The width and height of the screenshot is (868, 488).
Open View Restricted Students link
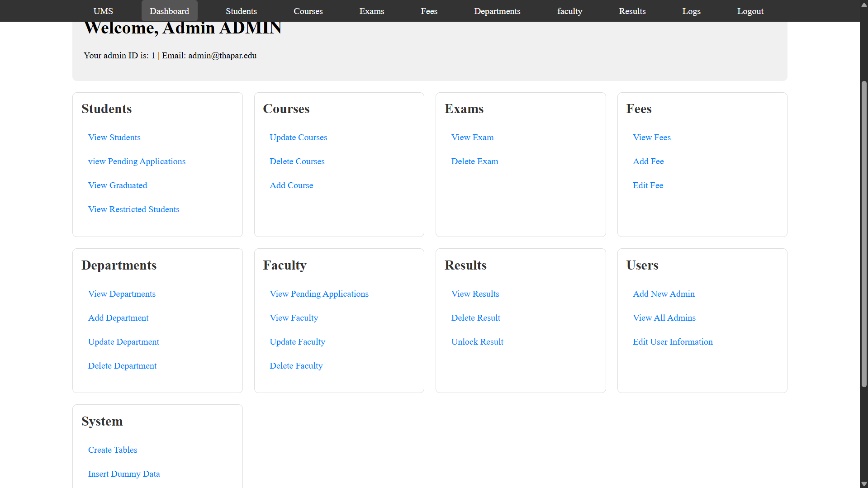133,209
